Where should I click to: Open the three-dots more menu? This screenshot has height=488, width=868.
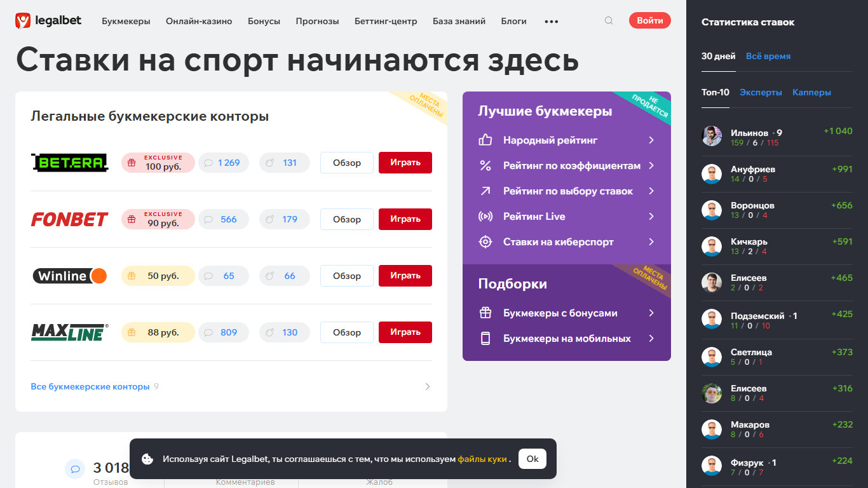point(552,22)
